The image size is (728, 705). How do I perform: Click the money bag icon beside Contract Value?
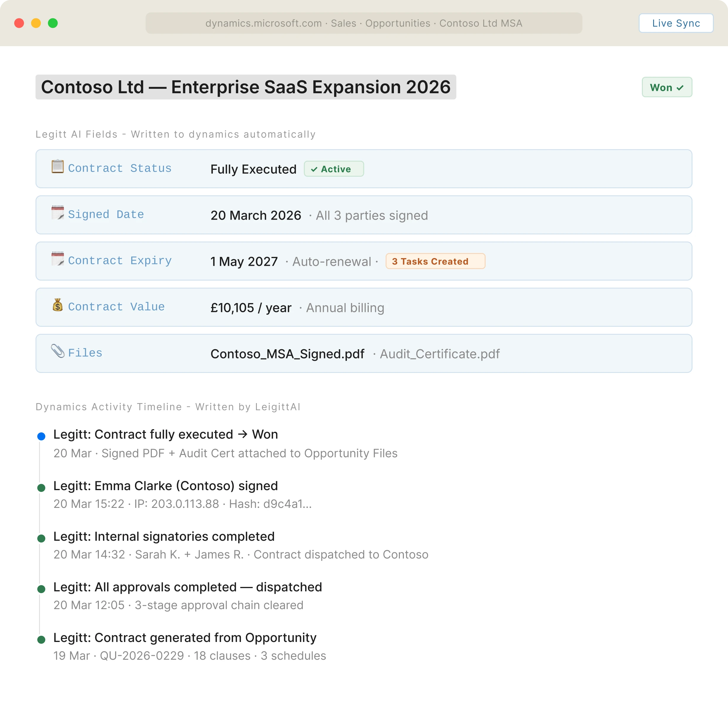pos(58,306)
